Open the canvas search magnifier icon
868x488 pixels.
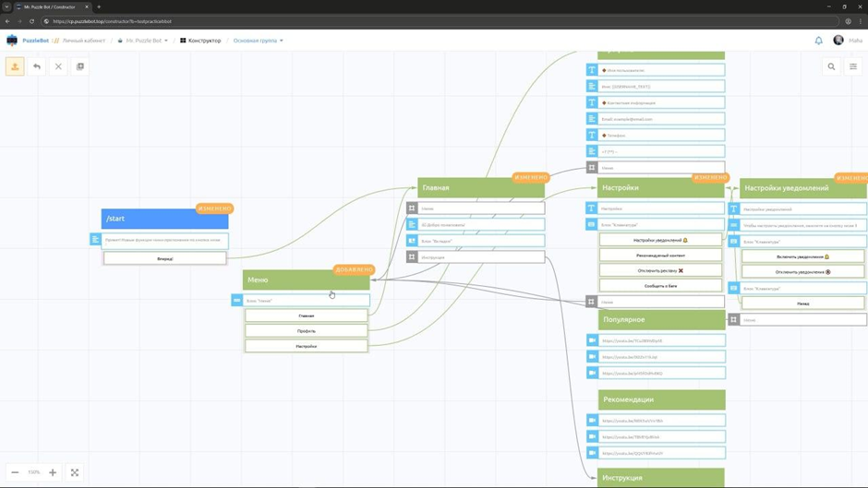(831, 66)
